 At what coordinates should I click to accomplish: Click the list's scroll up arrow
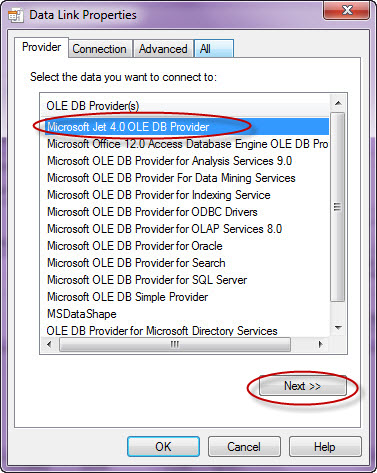(x=338, y=103)
